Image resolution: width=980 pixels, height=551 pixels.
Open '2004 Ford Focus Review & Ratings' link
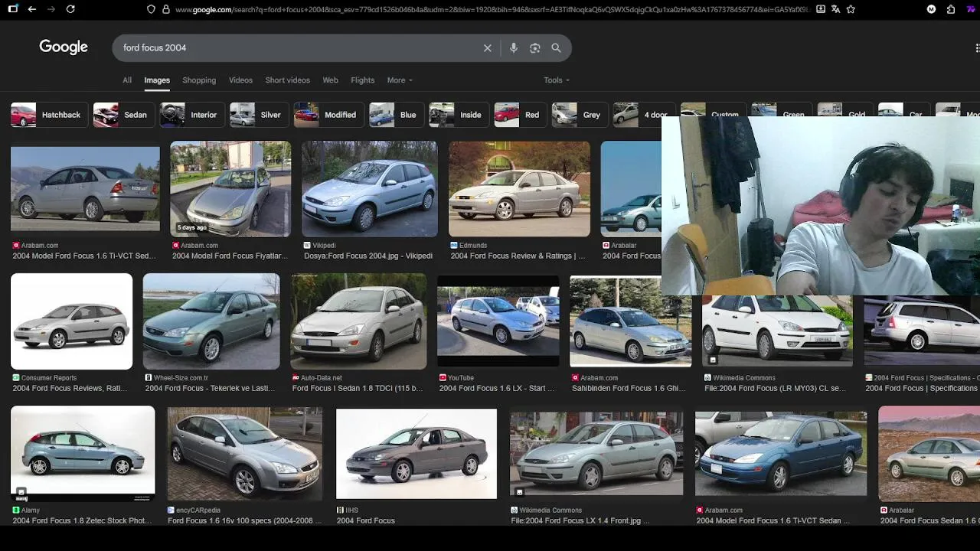[518, 256]
